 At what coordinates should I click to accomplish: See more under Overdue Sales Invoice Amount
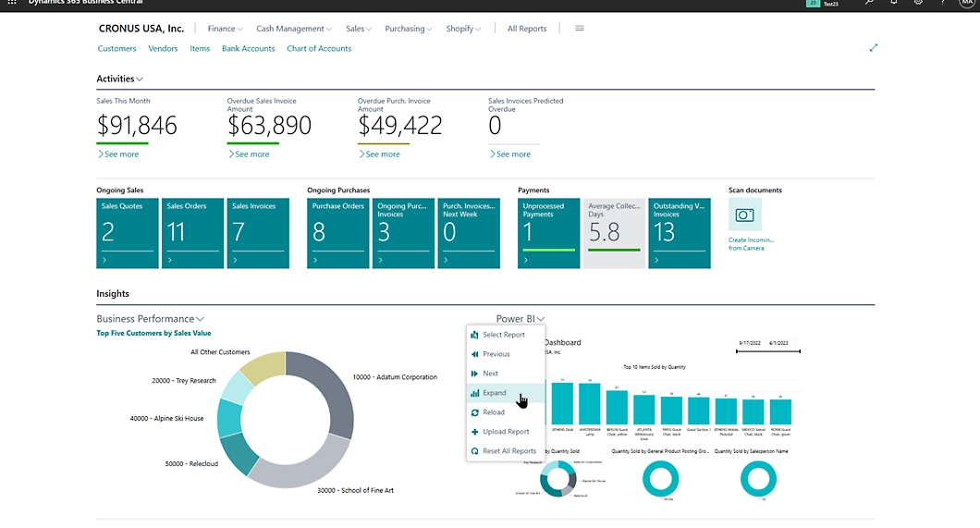[x=249, y=154]
